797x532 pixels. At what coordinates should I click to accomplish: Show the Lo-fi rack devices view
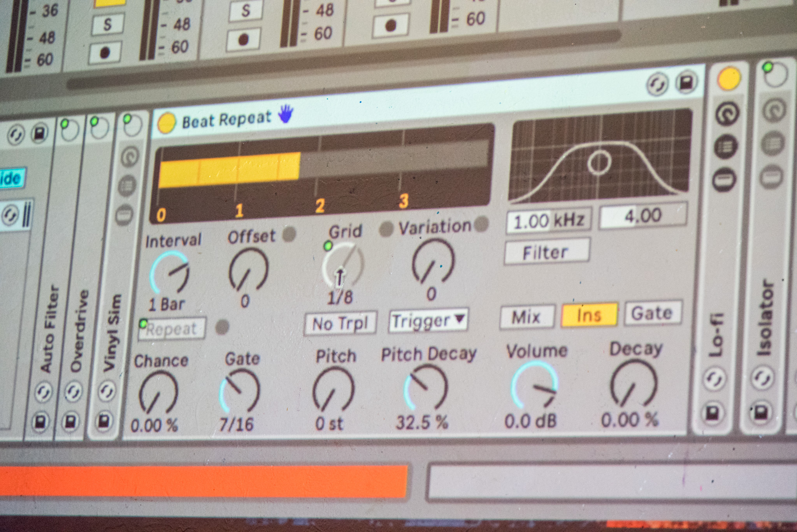[x=724, y=180]
